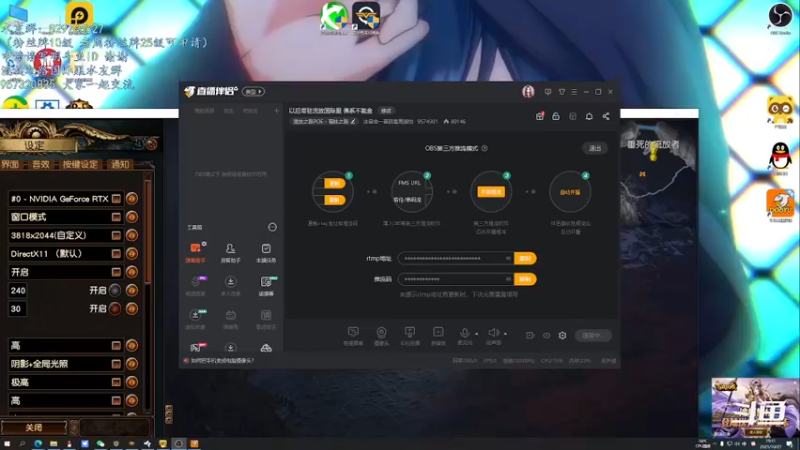Screen dimensions: 800x450
Task: Open the QQ penguin desktop icon
Action: coord(780,158)
